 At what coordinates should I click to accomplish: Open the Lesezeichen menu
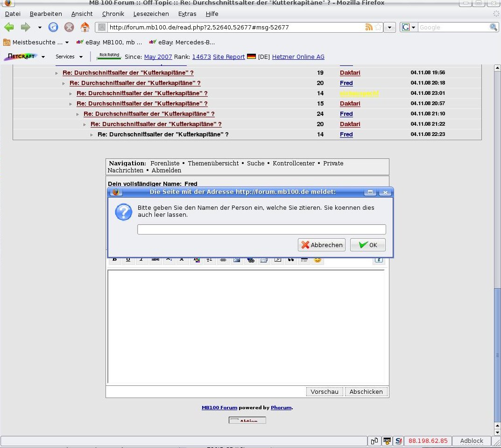coord(151,14)
